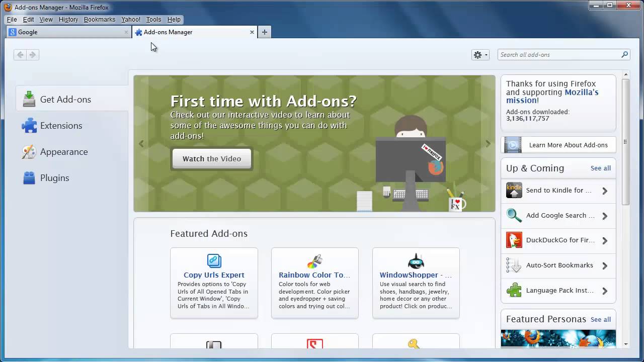644x362 pixels.
Task: Click Learn More About Add-ons button
Action: pos(558,145)
